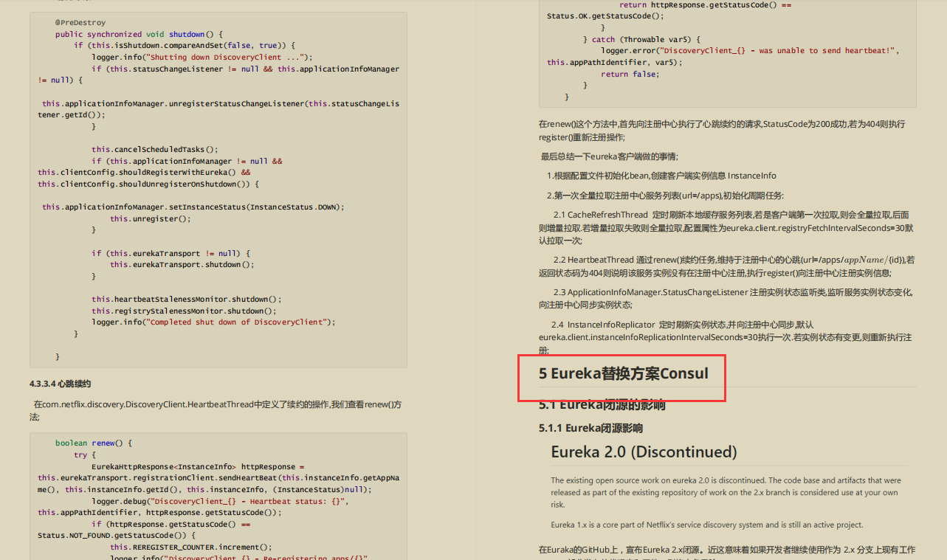
Task: Click the '最后总结一下eureka客户端做的事情' sentence
Action: coord(609,156)
